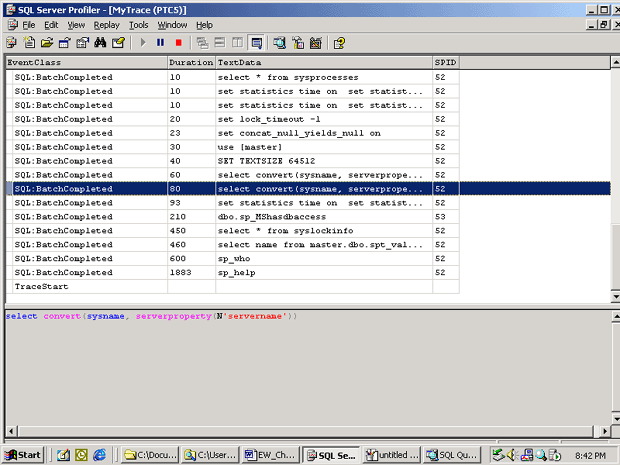Switch to SQL Query taskbar button
This screenshot has width=620, height=465.
tap(446, 455)
